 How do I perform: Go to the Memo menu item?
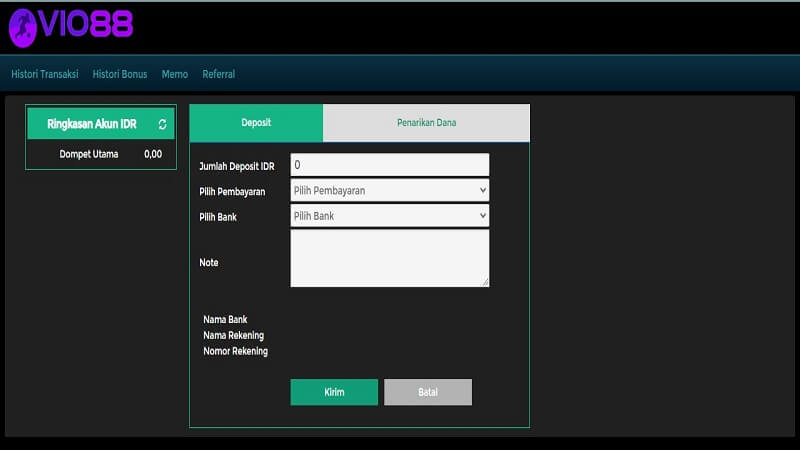coord(175,74)
